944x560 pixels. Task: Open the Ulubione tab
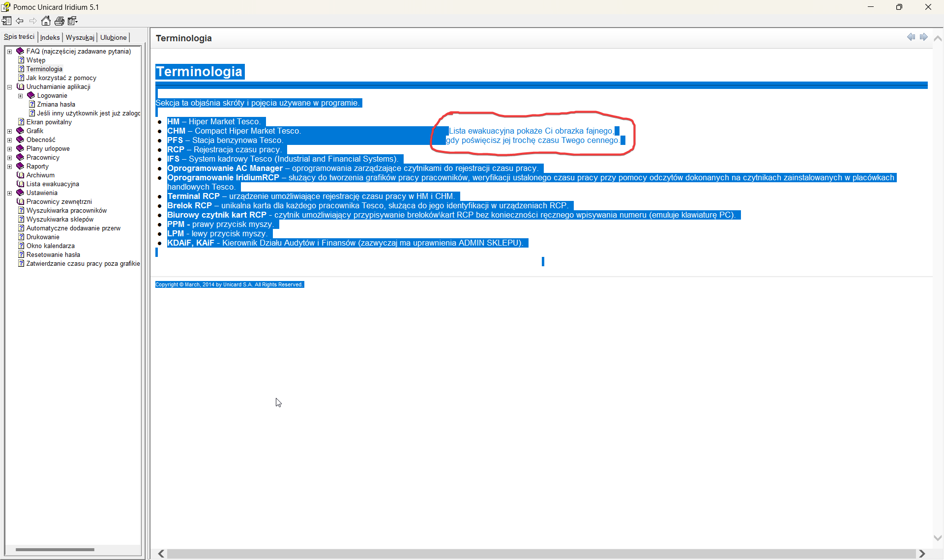coord(114,37)
